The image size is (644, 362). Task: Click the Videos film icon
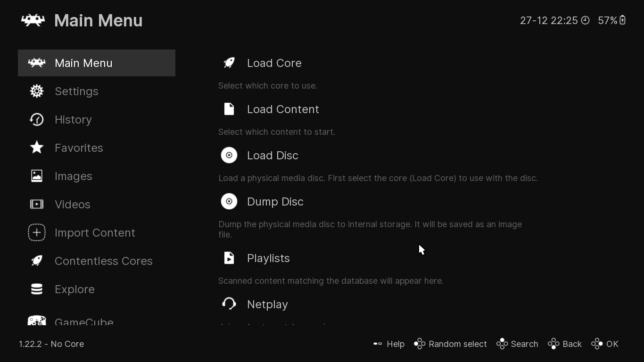click(x=37, y=204)
